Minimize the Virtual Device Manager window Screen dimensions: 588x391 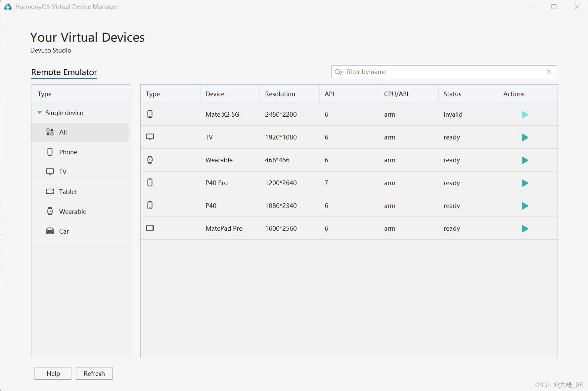(x=530, y=7)
